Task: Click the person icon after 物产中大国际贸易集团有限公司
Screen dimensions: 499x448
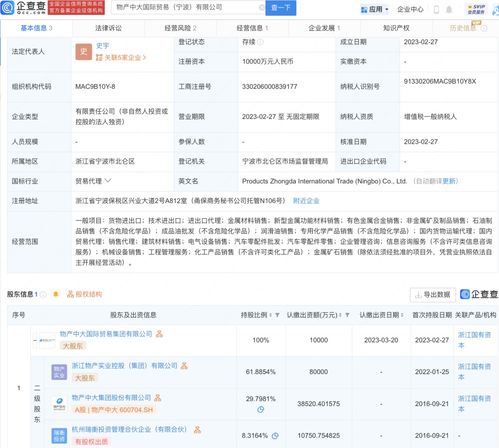Action: (x=159, y=334)
